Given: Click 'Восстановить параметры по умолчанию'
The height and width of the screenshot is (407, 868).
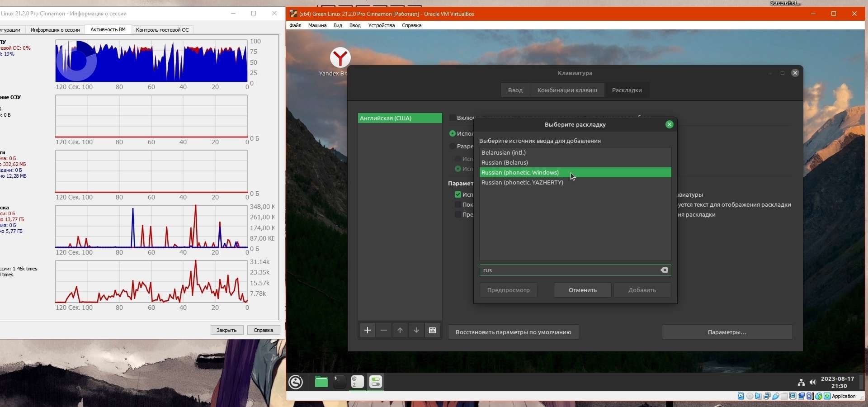Looking at the screenshot, I should coord(514,332).
